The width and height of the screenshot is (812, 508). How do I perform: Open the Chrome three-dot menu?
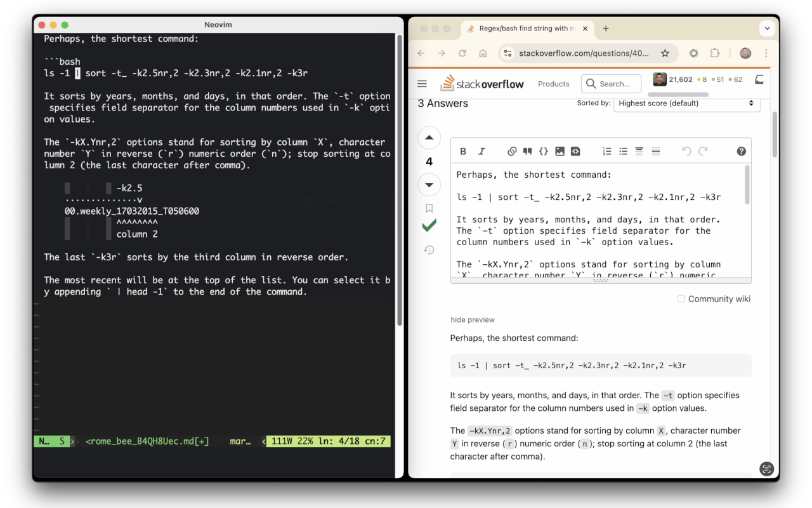pyautogui.click(x=766, y=53)
